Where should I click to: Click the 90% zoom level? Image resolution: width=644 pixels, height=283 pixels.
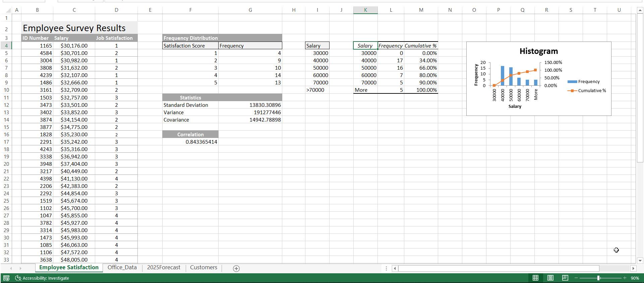[635, 278]
